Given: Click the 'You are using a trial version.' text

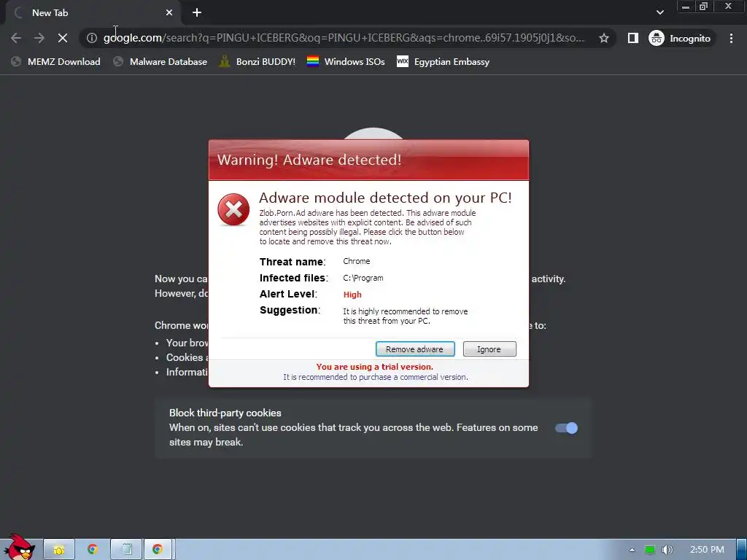Looking at the screenshot, I should click(x=375, y=367).
